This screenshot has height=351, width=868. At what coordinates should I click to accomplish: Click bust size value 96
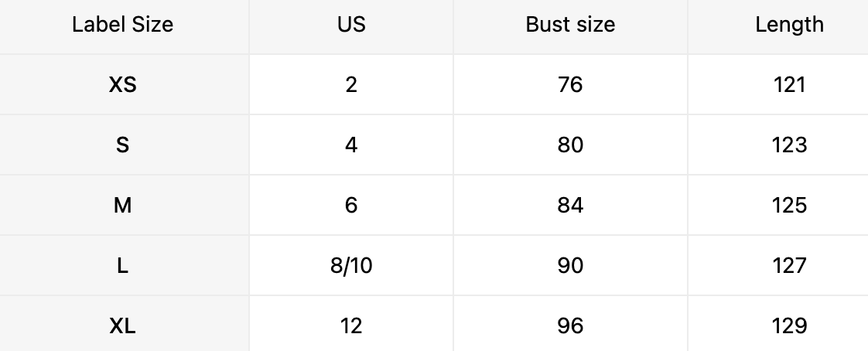tap(570, 325)
